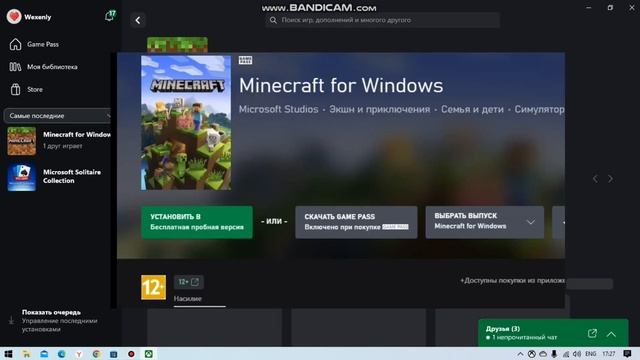Open File Explorer from the taskbar
The width and height of the screenshot is (640, 360).
pyautogui.click(x=27, y=354)
